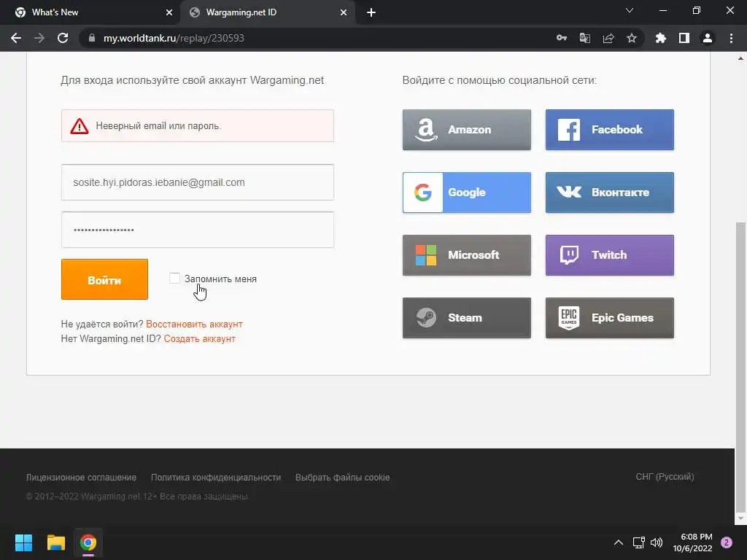
Task: Sign in using the Вконтакте button
Action: [x=609, y=192]
